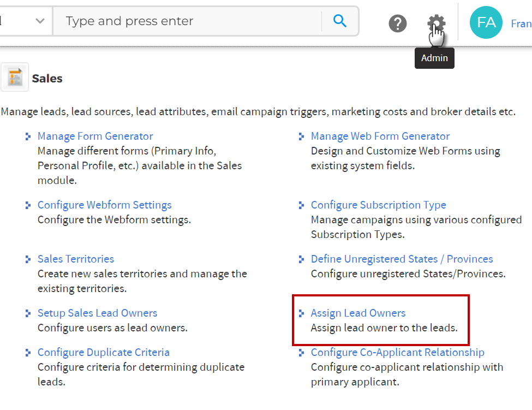Click bullet icon beside Sales Territories

pyautogui.click(x=28, y=259)
